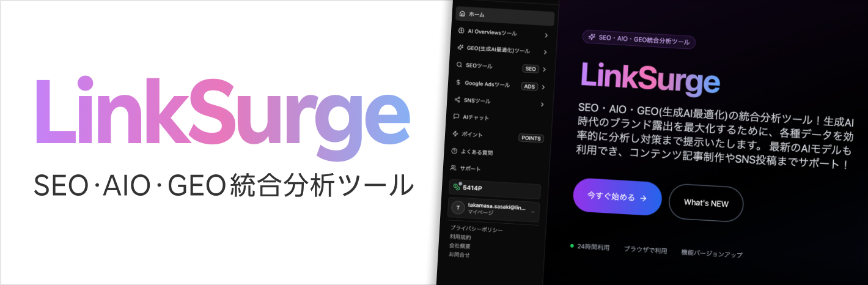
Task: Click the support people icon
Action: pos(454,168)
